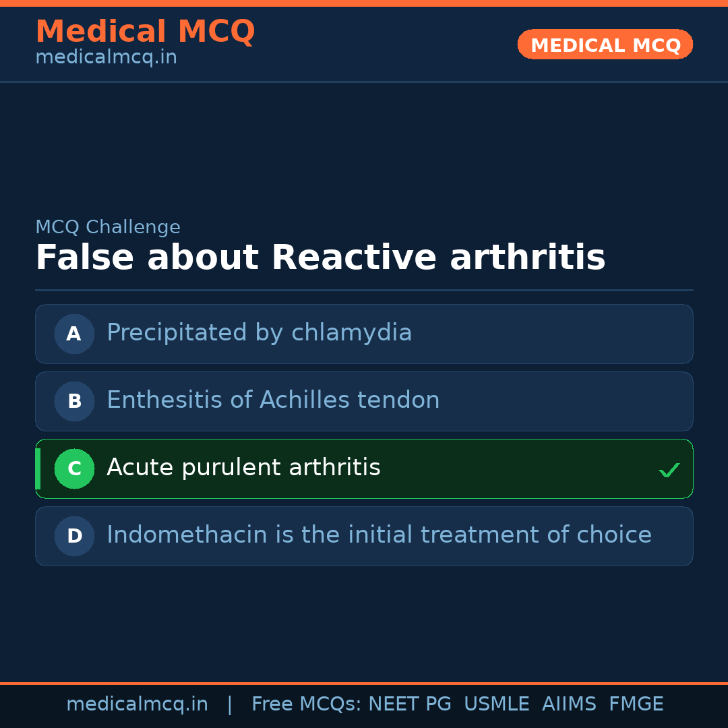Open the Medical MCQ header title
The width and height of the screenshot is (728, 728).
click(145, 32)
